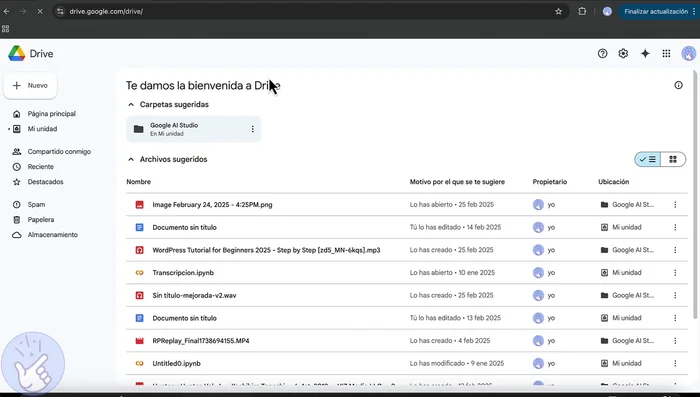700x397 pixels.
Task: Click the Nuevo button
Action: coord(30,85)
